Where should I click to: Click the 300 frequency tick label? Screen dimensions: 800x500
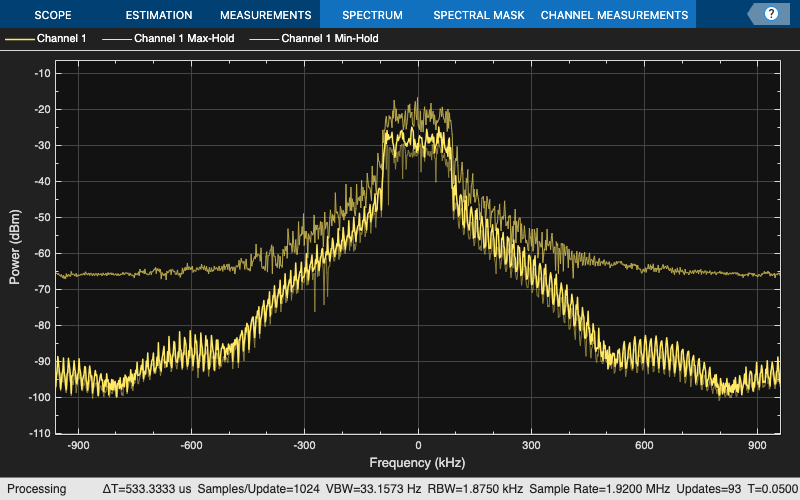531,445
